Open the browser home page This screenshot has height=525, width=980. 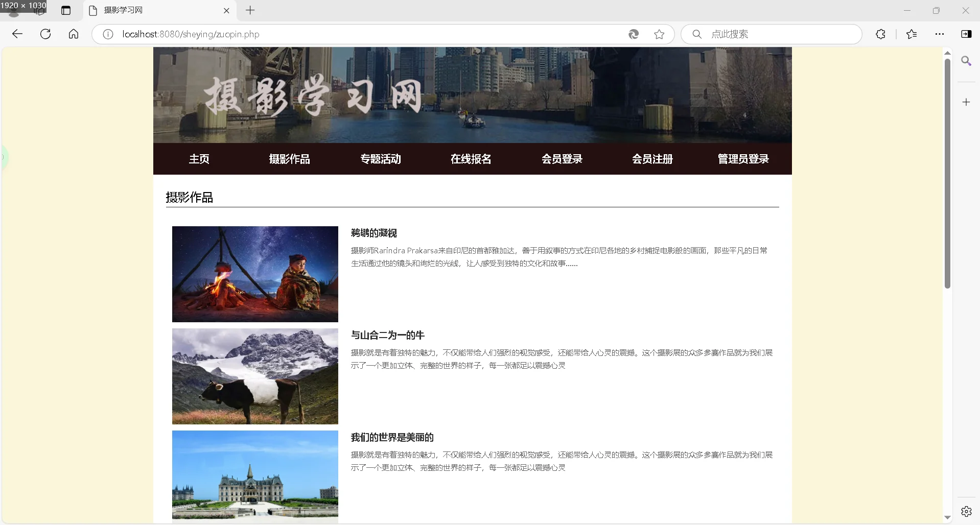(74, 34)
